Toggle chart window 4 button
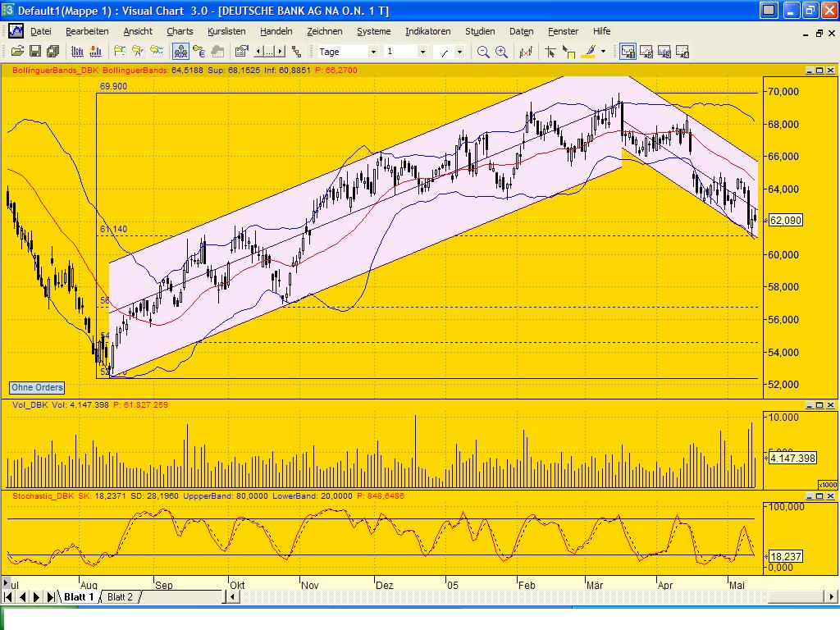The width and height of the screenshot is (840, 630). (x=682, y=52)
